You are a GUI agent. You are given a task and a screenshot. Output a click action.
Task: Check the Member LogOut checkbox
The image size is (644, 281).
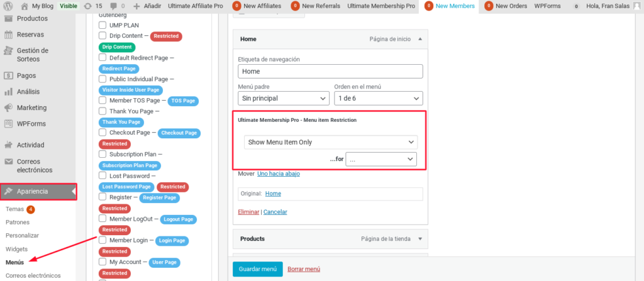pyautogui.click(x=103, y=219)
